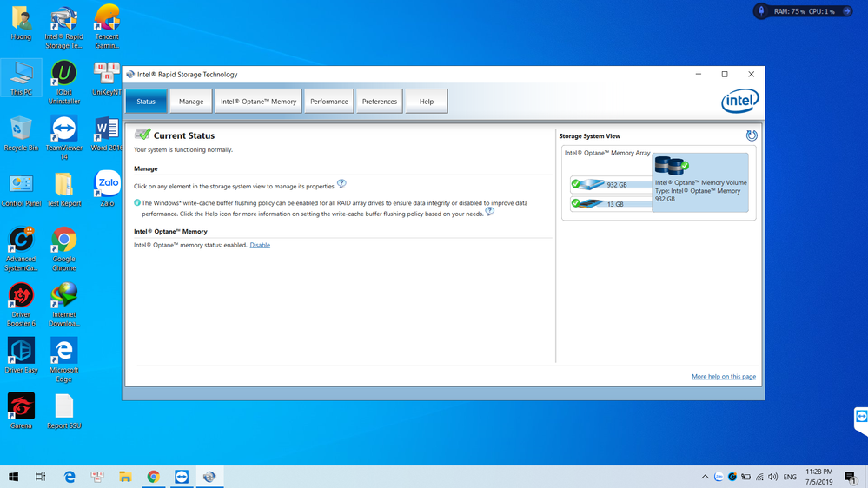Open the More help on this page link
The image size is (868, 488).
coord(723,377)
